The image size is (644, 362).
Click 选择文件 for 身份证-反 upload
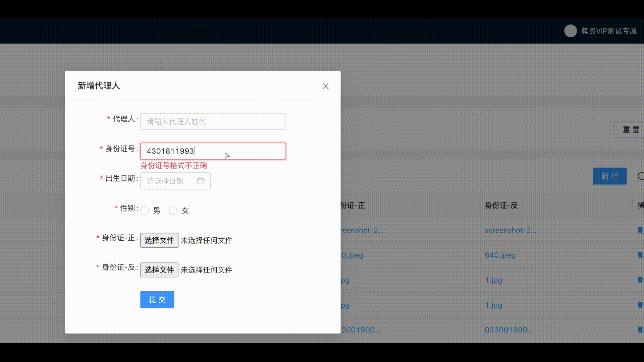click(159, 270)
